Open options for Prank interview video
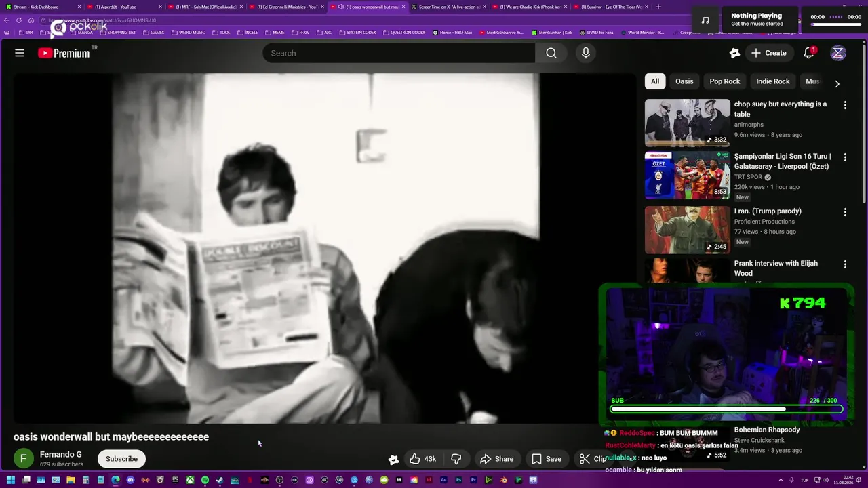Screen dimensions: 868x488 click(x=845, y=264)
